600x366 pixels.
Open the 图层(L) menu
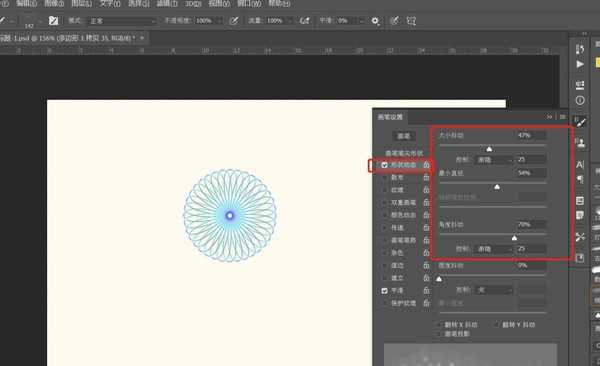click(82, 3)
